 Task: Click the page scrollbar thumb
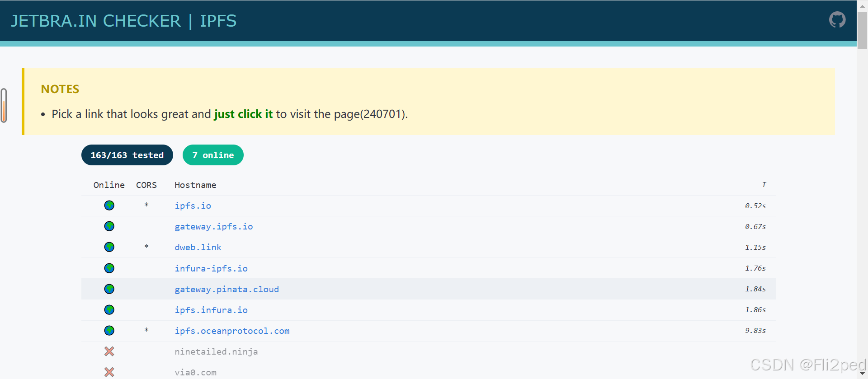point(863,30)
